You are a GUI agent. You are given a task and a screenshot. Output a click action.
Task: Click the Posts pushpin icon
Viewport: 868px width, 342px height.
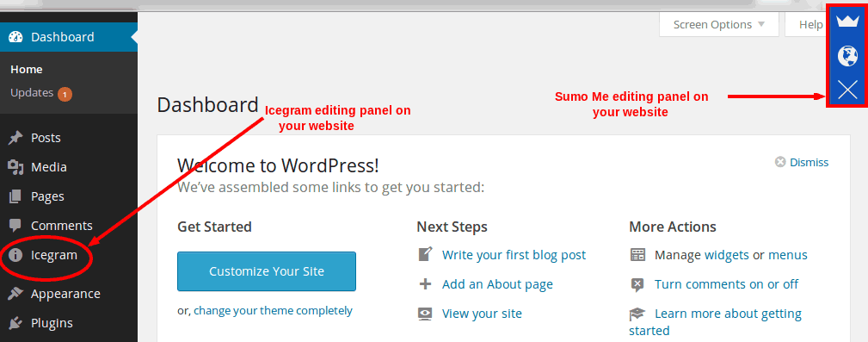(x=15, y=138)
